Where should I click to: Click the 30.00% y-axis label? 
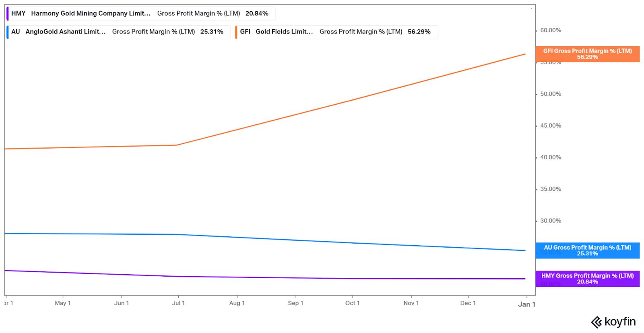click(551, 221)
